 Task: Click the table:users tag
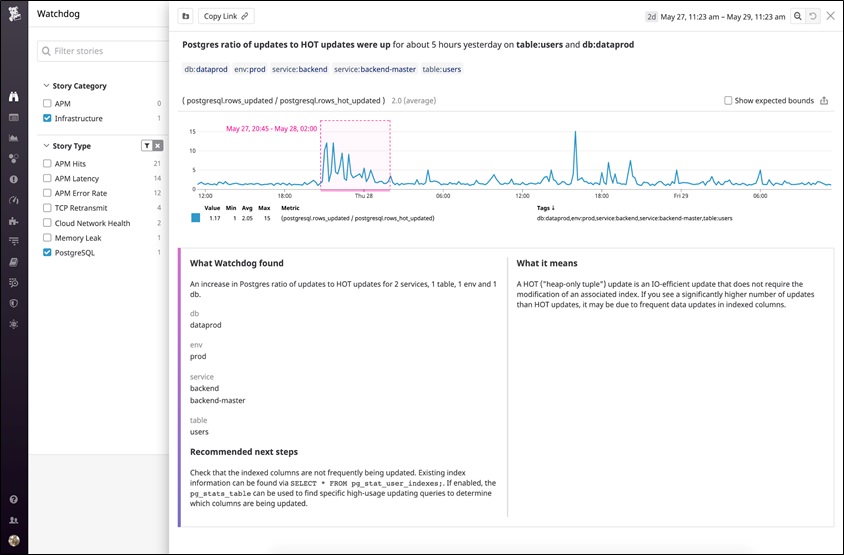(442, 69)
